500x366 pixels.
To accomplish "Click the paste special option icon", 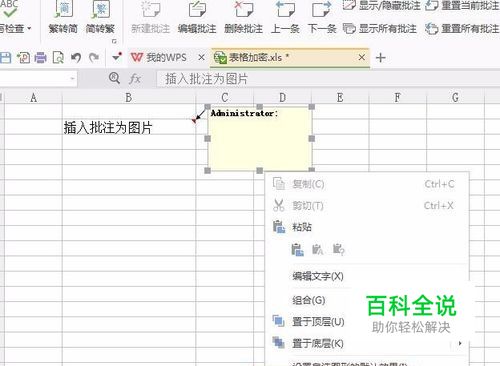I will click(338, 249).
